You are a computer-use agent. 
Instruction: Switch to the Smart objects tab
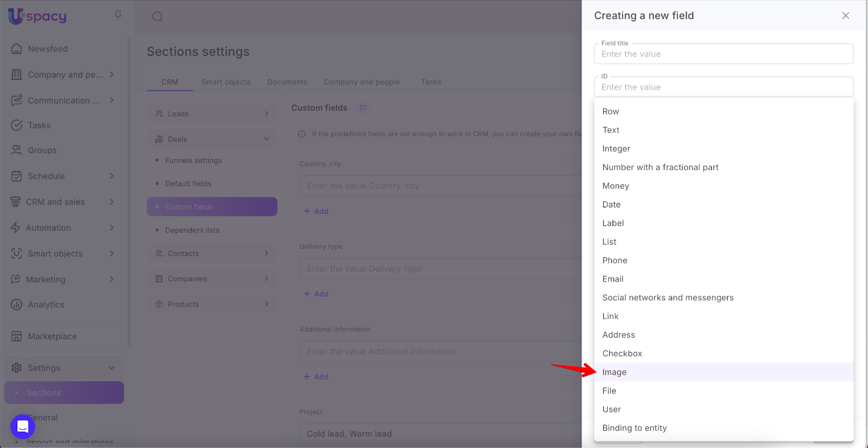coord(226,82)
